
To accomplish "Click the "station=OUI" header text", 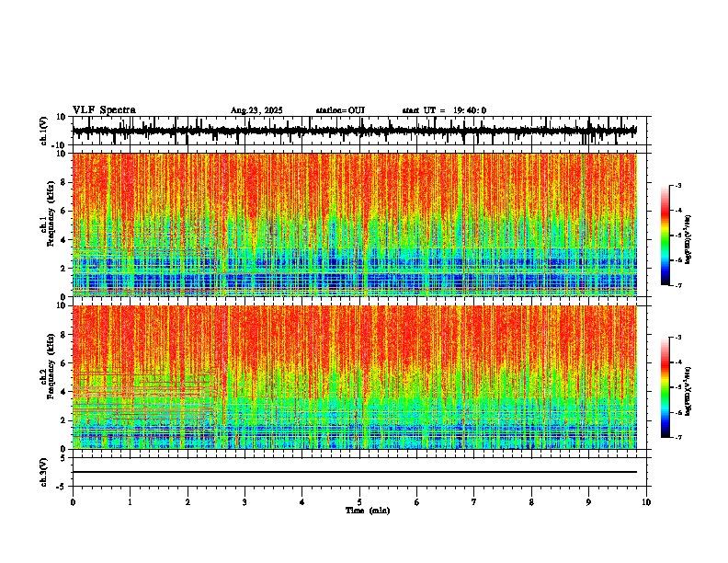I will 340,110.
